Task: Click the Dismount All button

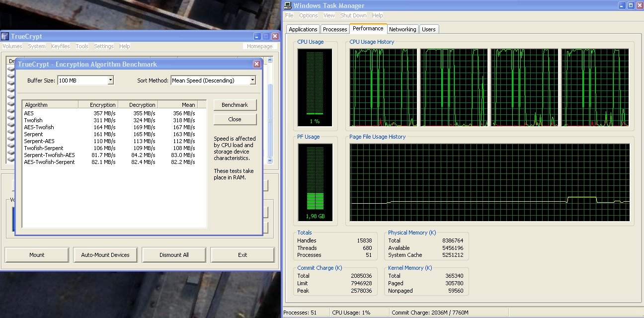Action: pos(174,255)
